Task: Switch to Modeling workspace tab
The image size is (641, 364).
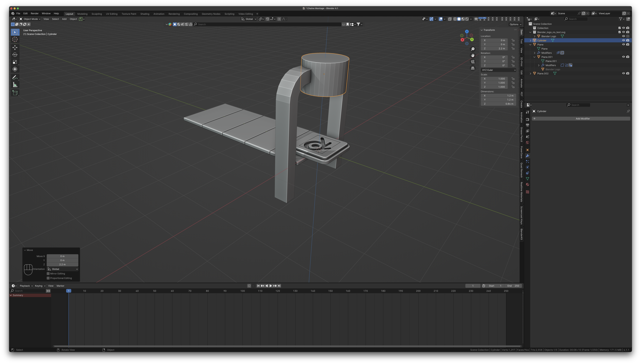Action: click(x=82, y=14)
